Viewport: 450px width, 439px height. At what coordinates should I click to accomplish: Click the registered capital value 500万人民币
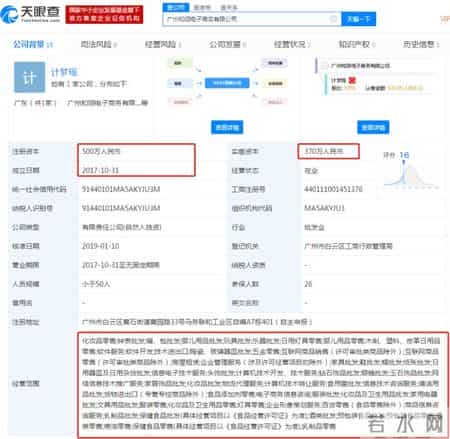101,151
